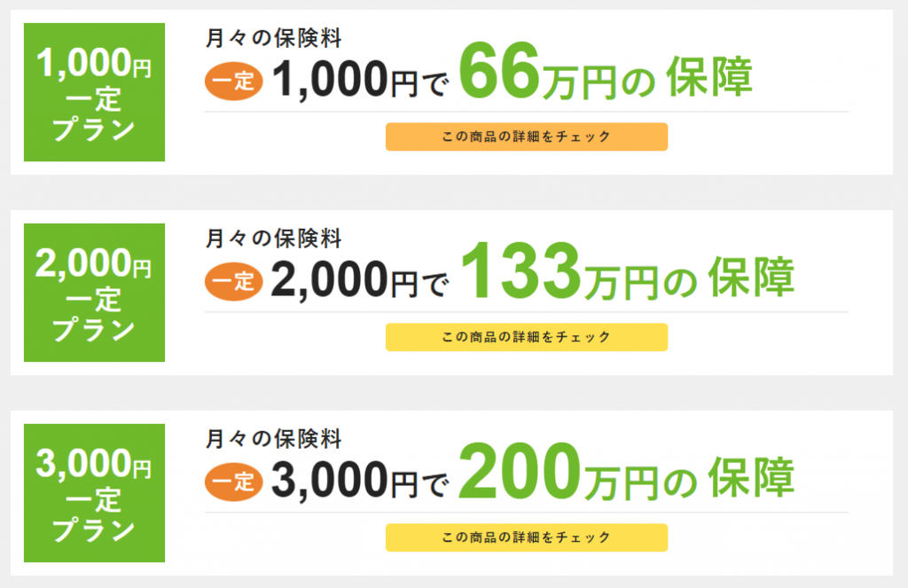Click the large green 66 number
Image resolution: width=908 pixels, height=588 pixels.
[500, 74]
